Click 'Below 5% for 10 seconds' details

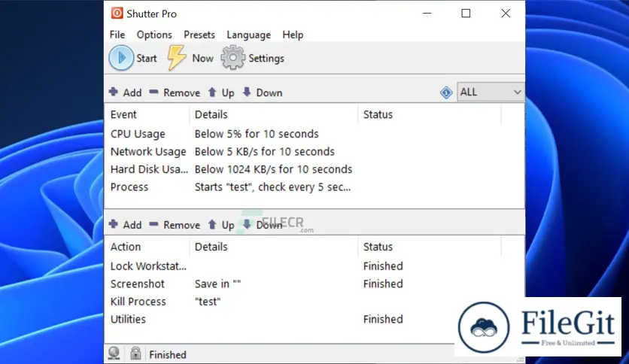[257, 134]
